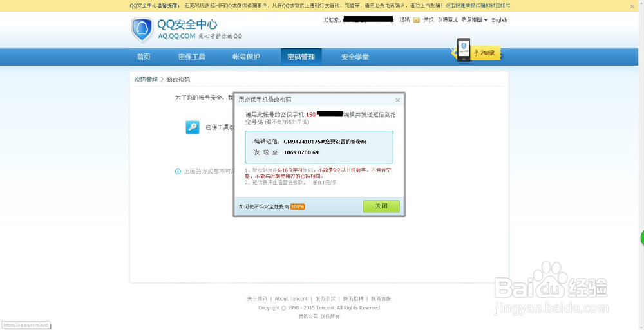Image resolution: width=644 pixels, height=330 pixels.
Task: Open the mail envelope icon in header
Action: click(417, 20)
